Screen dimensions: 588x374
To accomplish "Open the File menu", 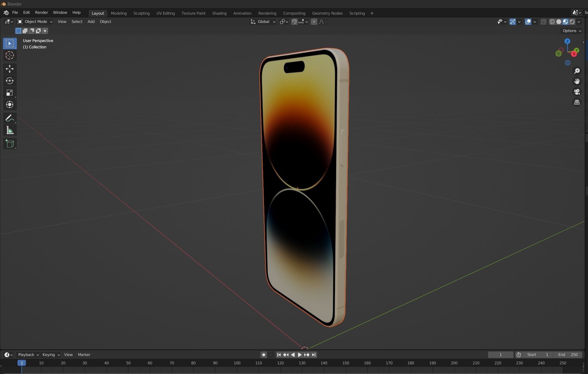I will (15, 13).
